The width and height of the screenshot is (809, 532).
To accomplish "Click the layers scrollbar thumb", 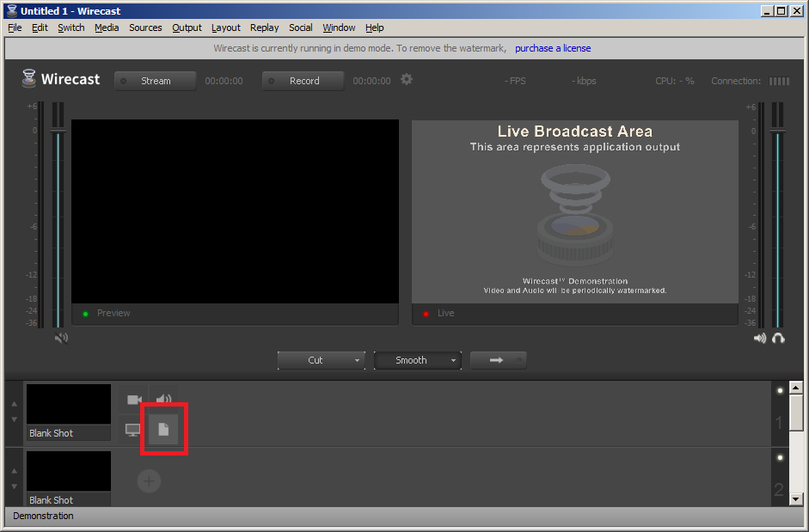I will click(x=796, y=413).
